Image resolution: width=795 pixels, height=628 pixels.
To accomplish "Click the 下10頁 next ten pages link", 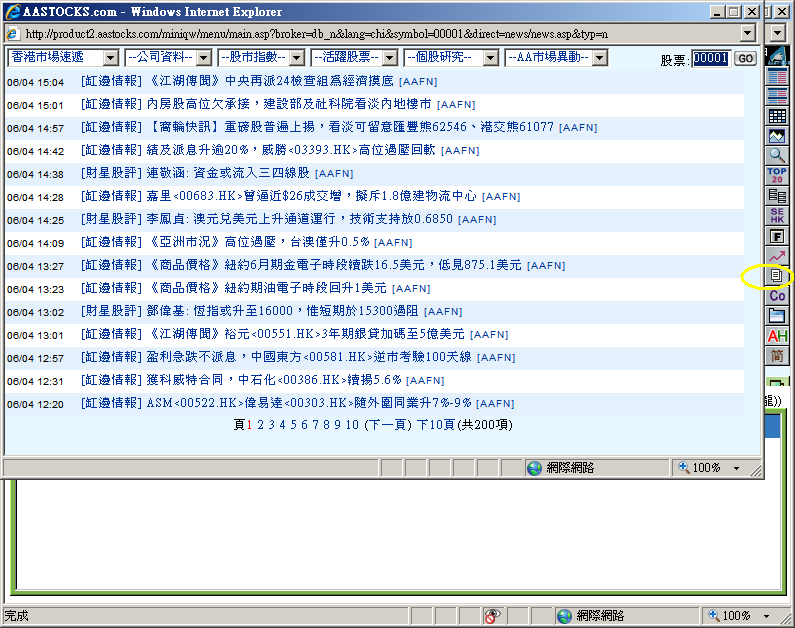I will (436, 425).
